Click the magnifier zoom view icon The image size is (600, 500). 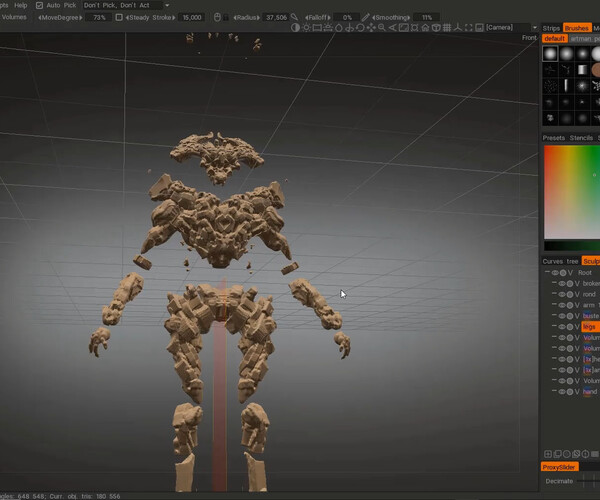382,28
